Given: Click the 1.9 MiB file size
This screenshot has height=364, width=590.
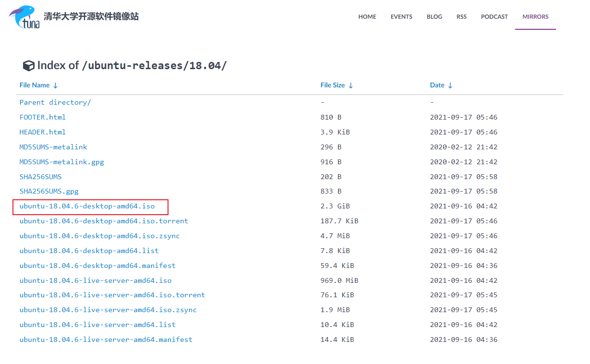Looking at the screenshot, I should pos(335,310).
